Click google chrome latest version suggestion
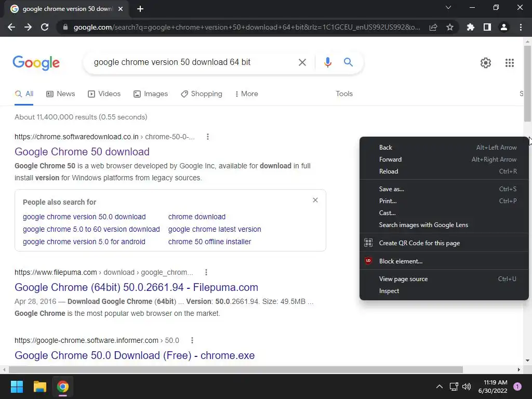Viewport: 532px width, 399px height. pyautogui.click(x=215, y=229)
